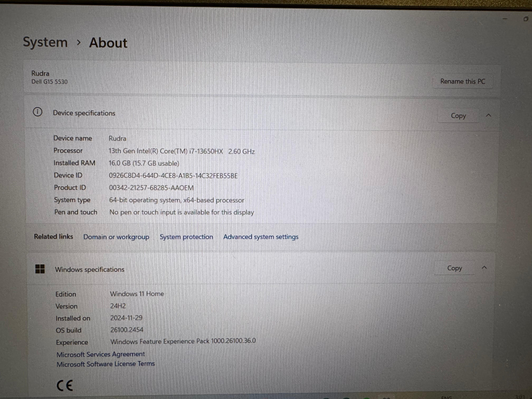Open Domain or workgroup link

(116, 237)
